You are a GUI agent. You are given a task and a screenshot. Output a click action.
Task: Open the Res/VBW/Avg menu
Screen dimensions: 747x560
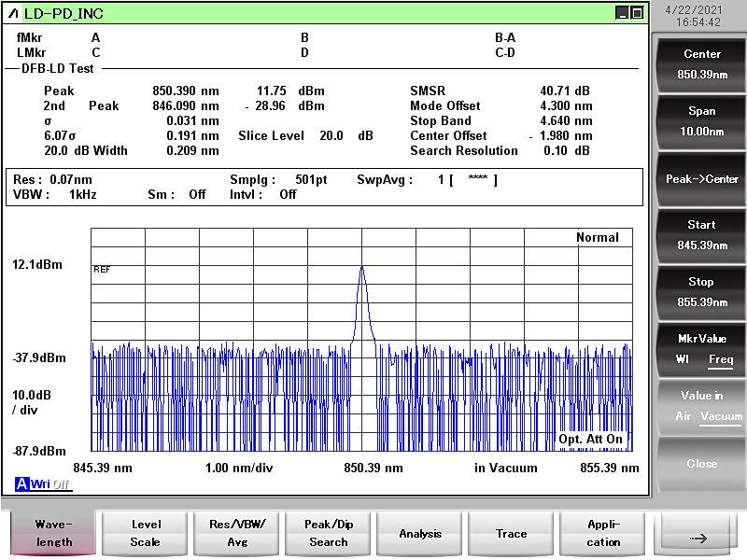236,534
